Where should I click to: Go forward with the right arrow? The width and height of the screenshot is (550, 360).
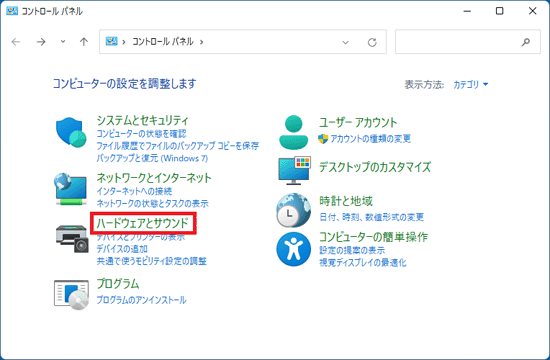pos(41,42)
